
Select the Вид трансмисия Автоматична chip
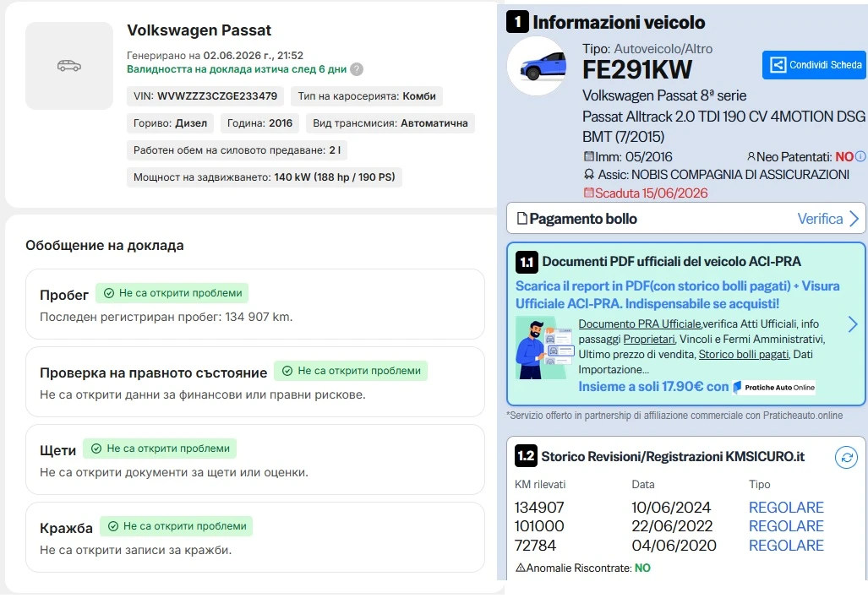390,122
